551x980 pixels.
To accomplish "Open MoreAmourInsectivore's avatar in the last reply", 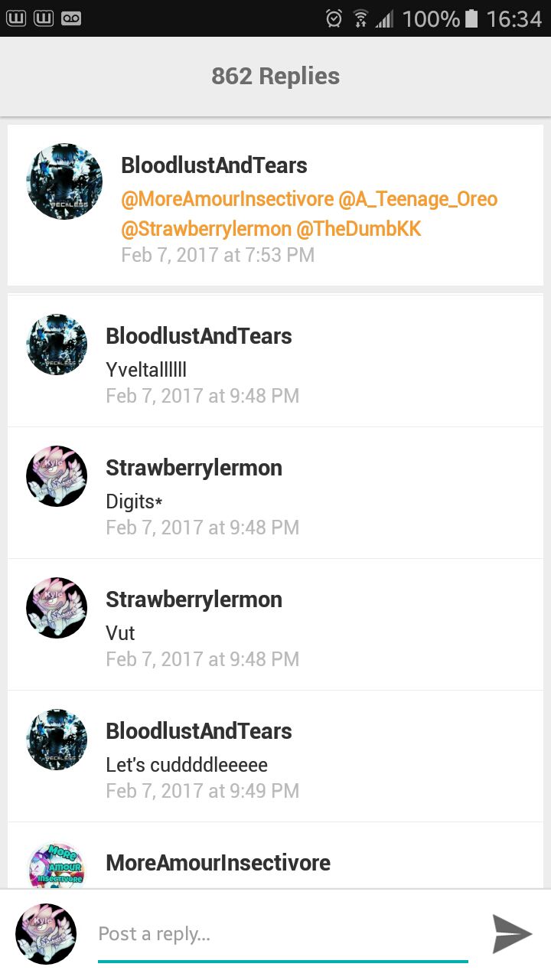I will (x=57, y=865).
